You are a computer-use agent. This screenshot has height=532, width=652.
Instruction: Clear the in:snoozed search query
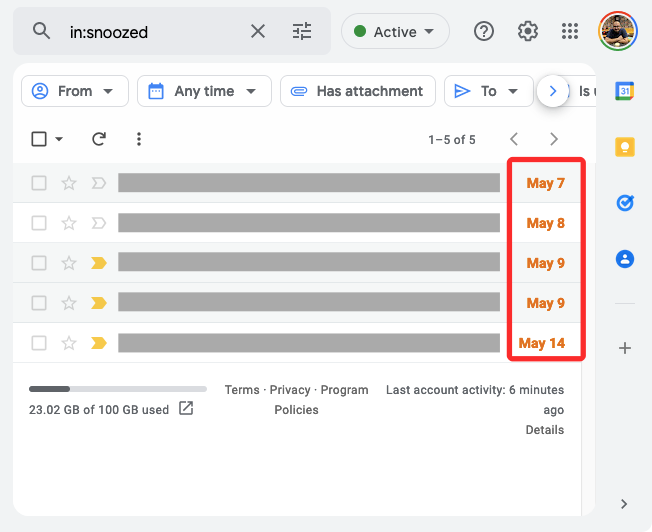pyautogui.click(x=258, y=31)
